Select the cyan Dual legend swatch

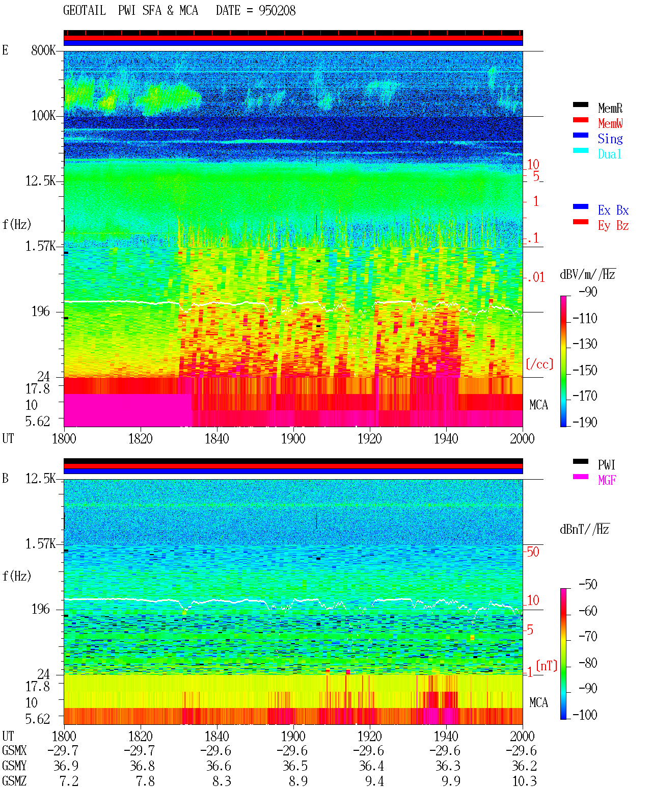581,150
